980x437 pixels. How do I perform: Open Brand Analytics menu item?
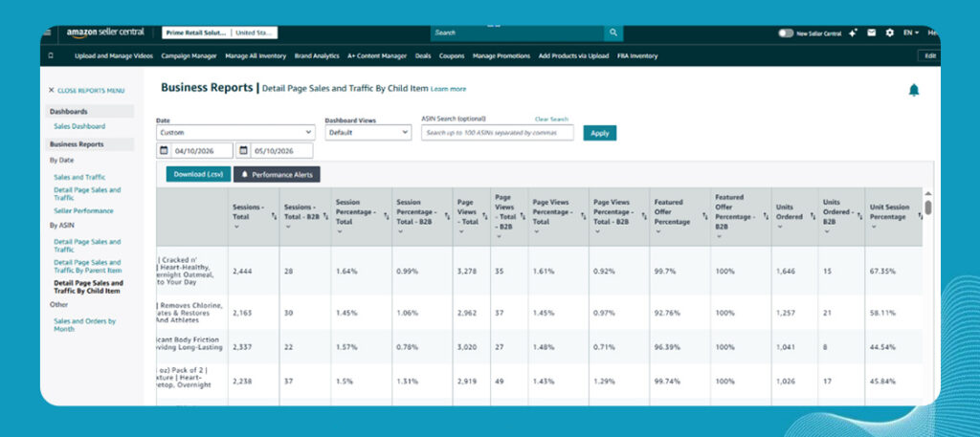tap(316, 55)
